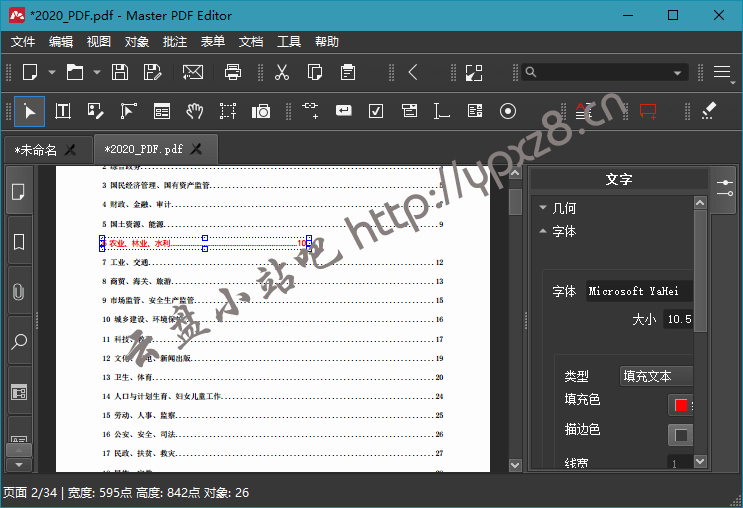Select the edit vector objects tool
Screen dimensions: 743x508
coord(128,111)
